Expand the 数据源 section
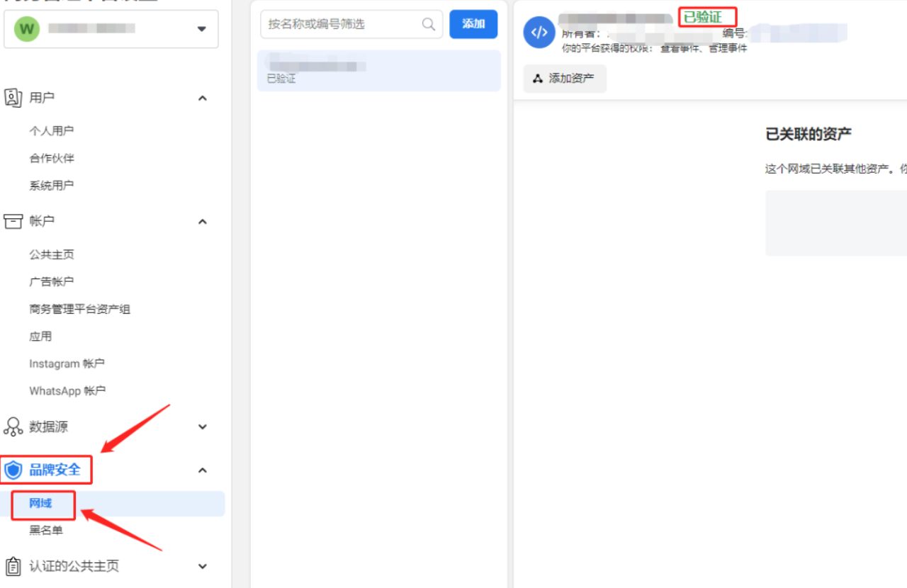Screen dimensions: 907x588 point(202,426)
